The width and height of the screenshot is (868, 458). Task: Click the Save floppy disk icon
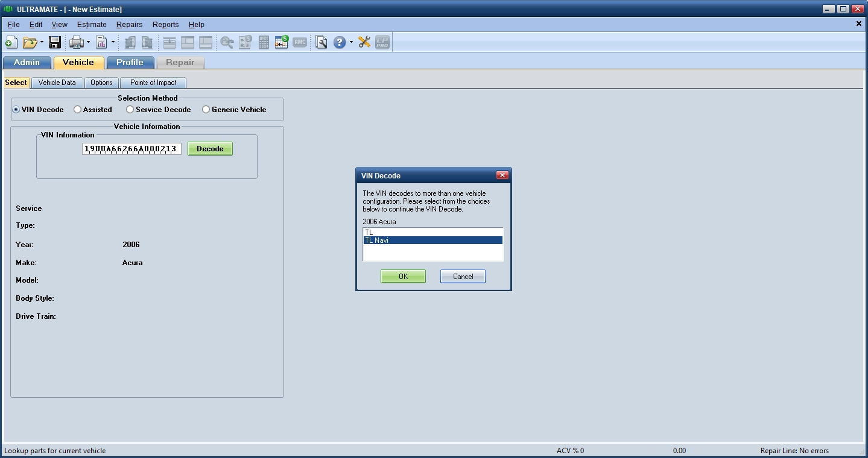tap(55, 42)
